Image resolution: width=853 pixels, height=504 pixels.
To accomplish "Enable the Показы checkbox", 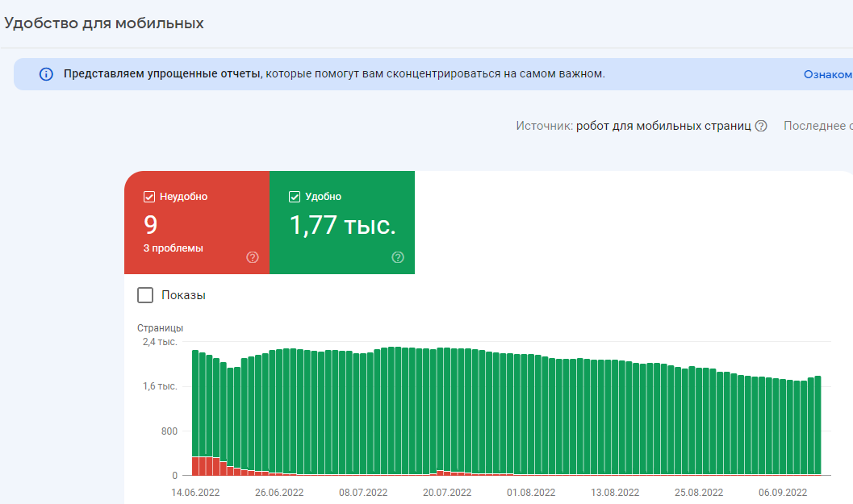I will point(145,295).
